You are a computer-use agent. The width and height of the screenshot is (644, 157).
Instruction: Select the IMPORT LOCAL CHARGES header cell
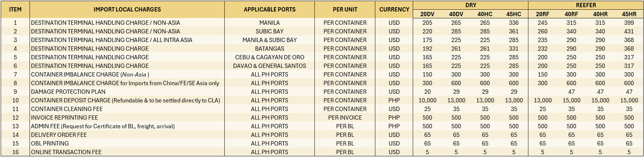[x=127, y=10]
